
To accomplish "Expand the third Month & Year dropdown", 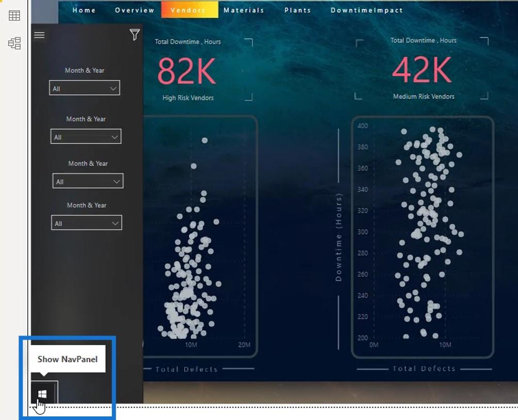I will [x=88, y=181].
